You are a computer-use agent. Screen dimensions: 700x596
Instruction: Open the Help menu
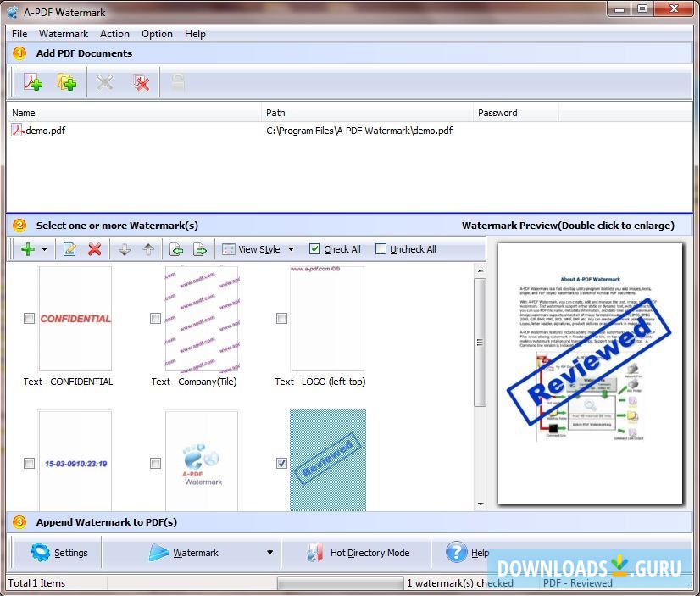coord(195,34)
